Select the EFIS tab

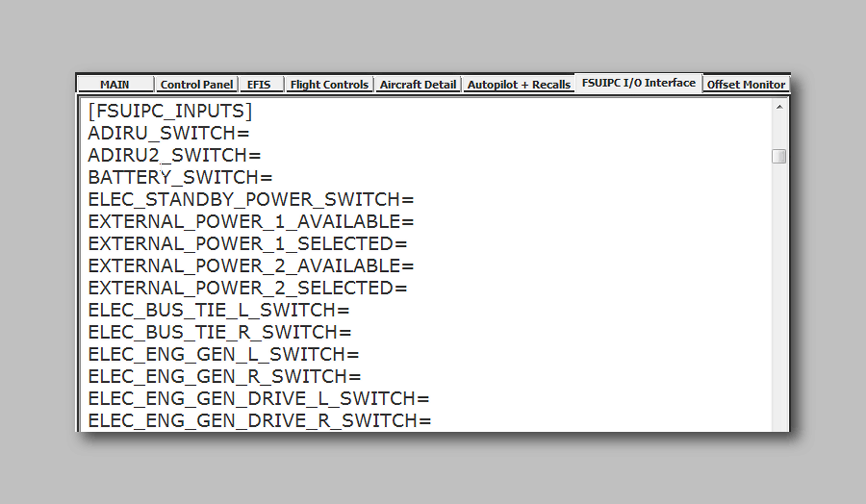[x=260, y=85]
